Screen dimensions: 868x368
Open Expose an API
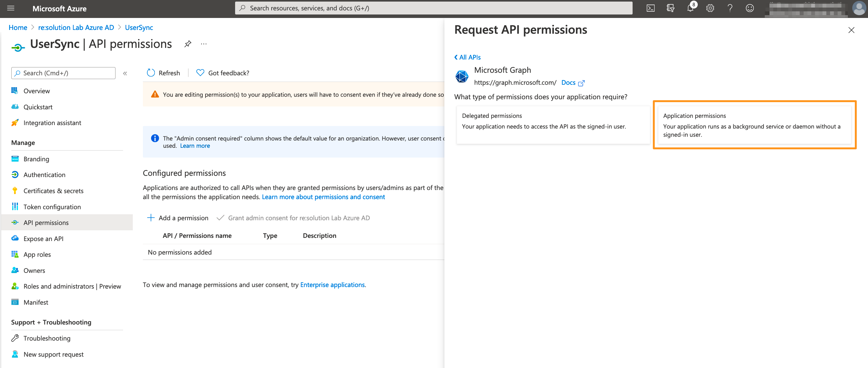coord(43,239)
